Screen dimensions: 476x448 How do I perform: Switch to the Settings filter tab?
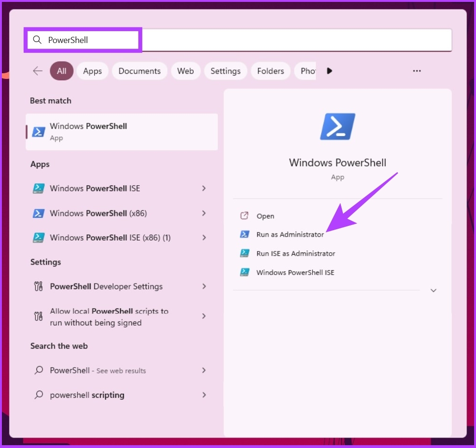click(x=226, y=71)
